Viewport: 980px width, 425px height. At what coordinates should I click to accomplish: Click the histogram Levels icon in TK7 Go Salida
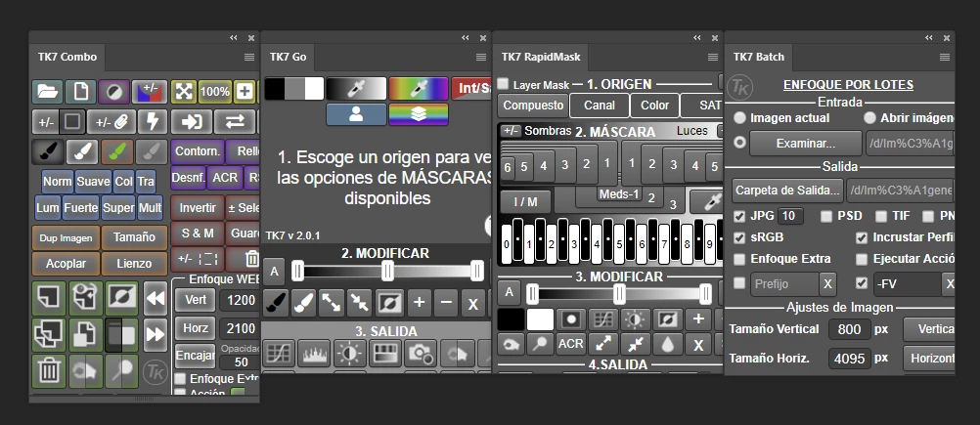click(313, 354)
